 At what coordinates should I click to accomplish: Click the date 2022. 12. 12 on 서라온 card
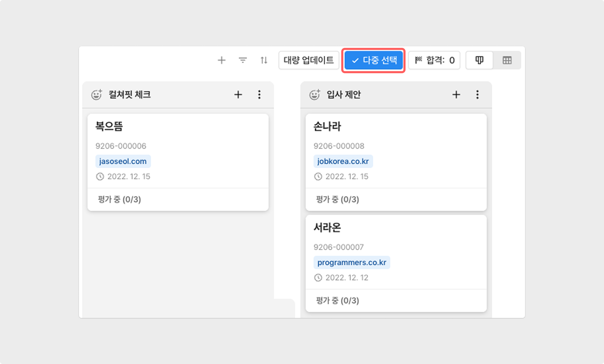click(347, 278)
